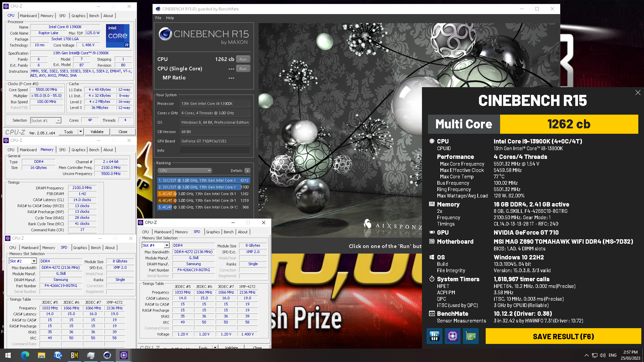The image size is (644, 362).
Task: Click the Memory section icon in BenchMate panel
Action: pos(432,204)
